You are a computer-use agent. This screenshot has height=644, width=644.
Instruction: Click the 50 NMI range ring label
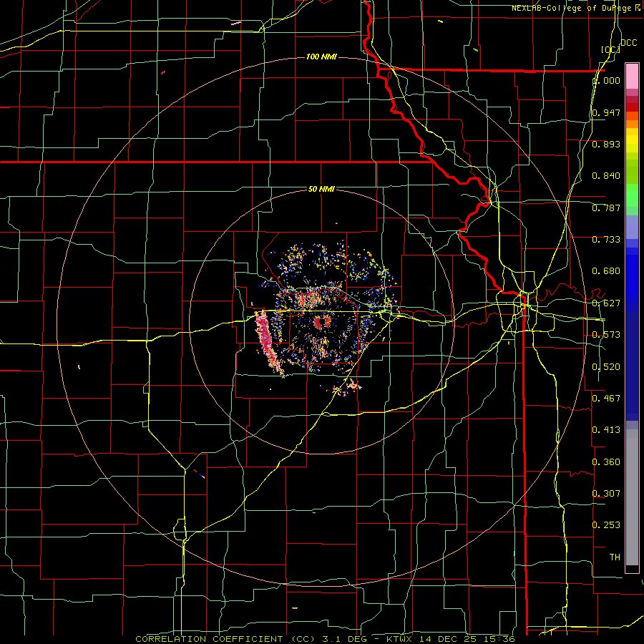321,189
